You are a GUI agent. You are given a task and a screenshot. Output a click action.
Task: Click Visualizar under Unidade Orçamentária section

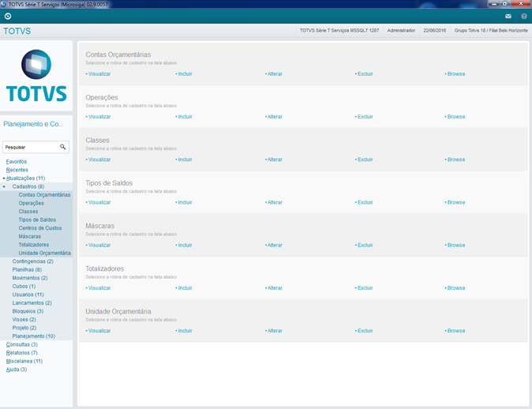click(x=99, y=331)
